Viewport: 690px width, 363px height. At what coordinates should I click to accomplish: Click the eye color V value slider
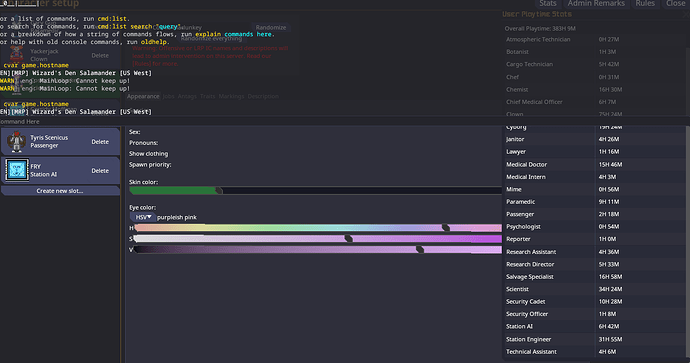(x=318, y=249)
